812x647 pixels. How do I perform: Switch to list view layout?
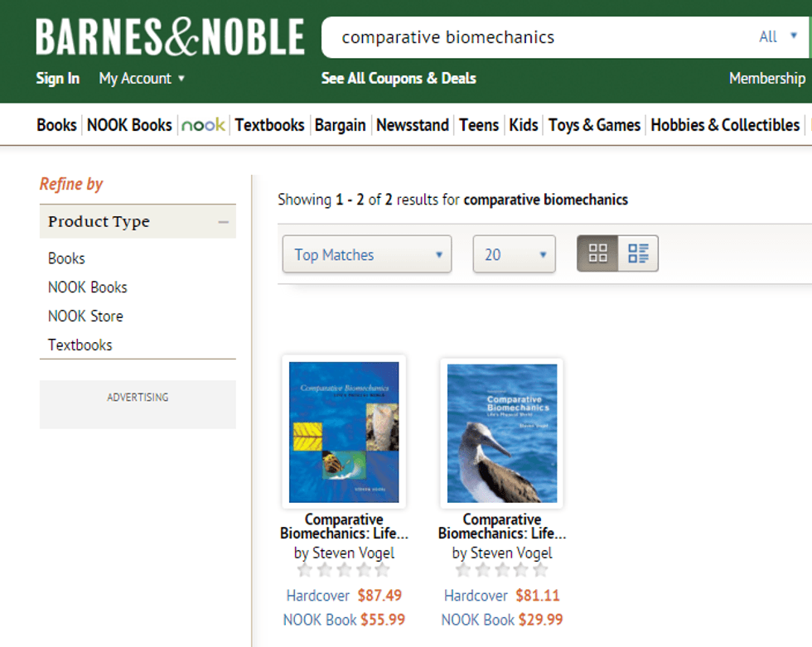638,253
